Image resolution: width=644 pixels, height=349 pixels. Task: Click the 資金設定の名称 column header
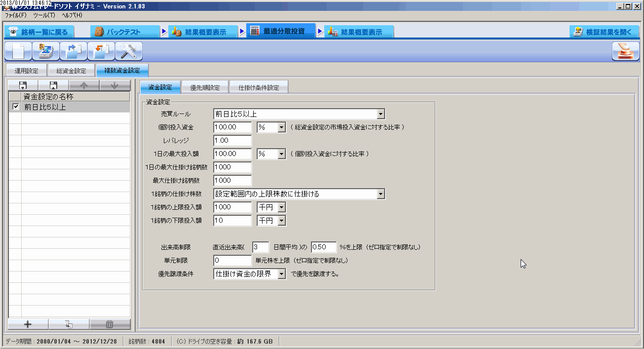[x=76, y=97]
